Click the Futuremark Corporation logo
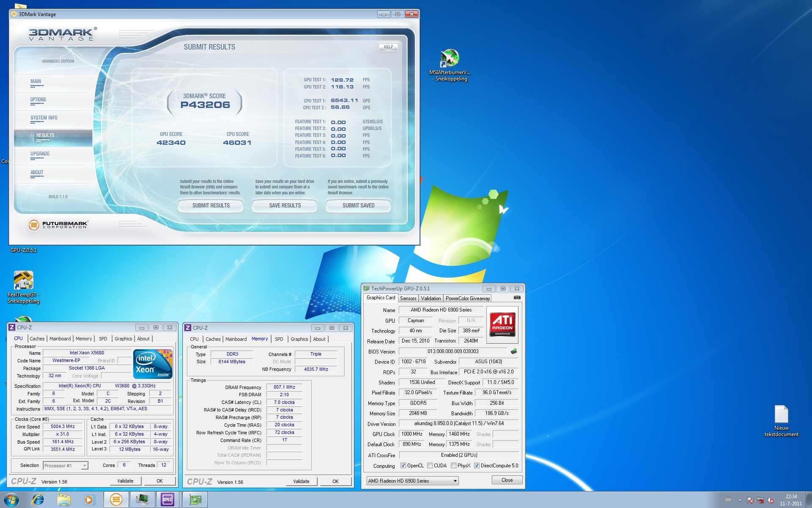 58,225
